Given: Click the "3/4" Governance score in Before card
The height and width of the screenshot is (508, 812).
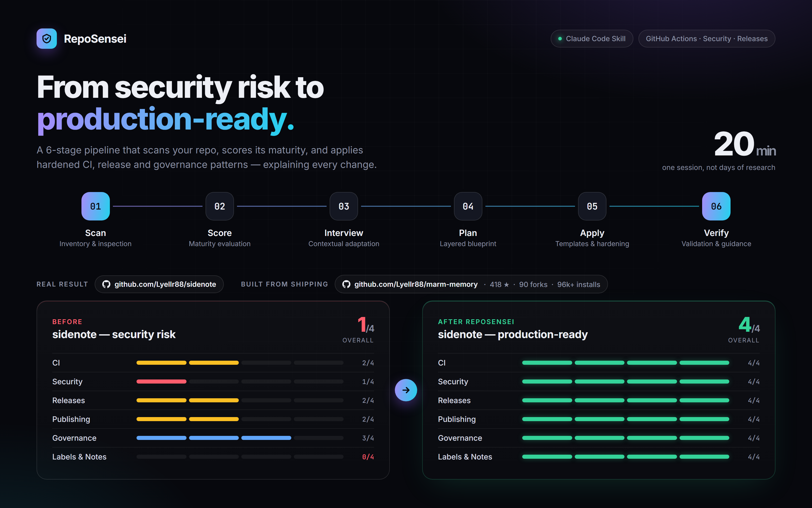Looking at the screenshot, I should (x=368, y=438).
